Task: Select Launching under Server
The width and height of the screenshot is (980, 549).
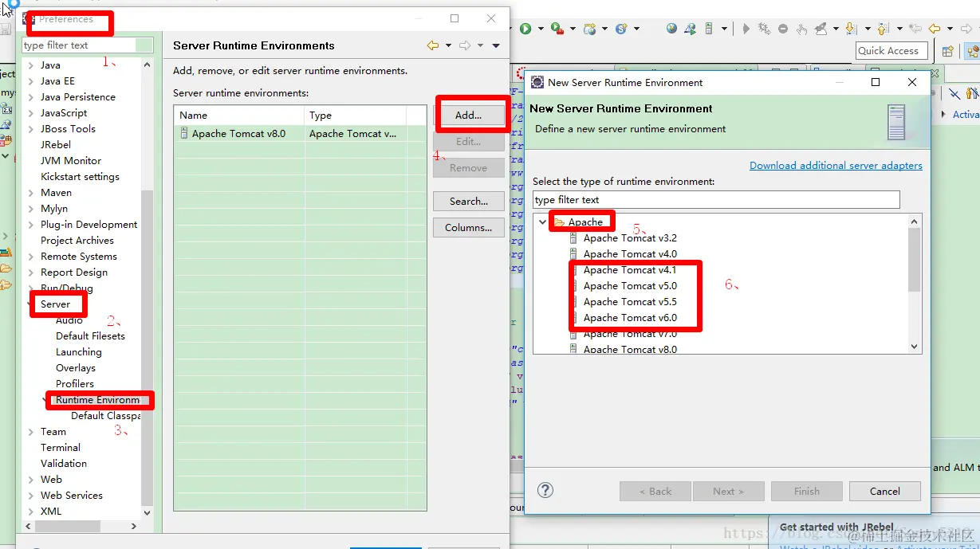Action: (79, 352)
